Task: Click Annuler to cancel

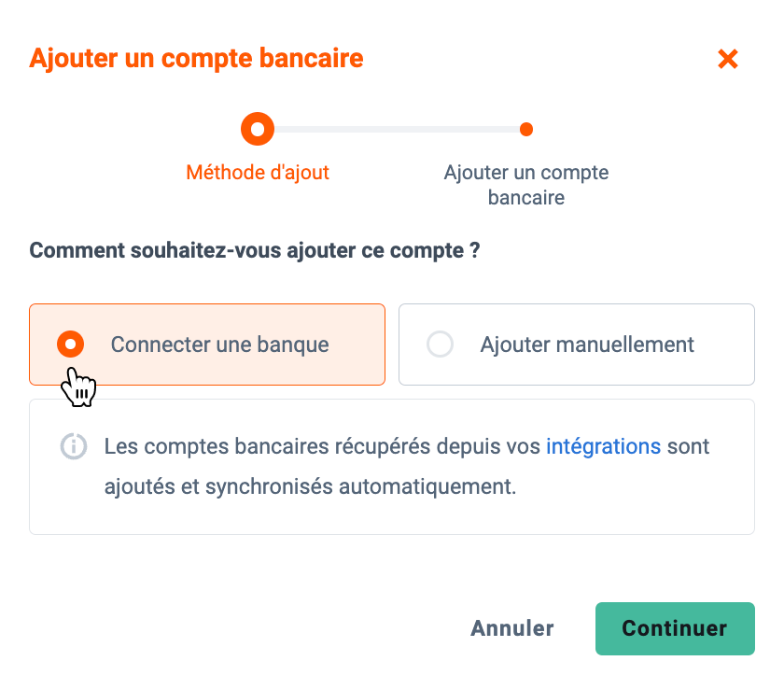Action: [x=512, y=628]
